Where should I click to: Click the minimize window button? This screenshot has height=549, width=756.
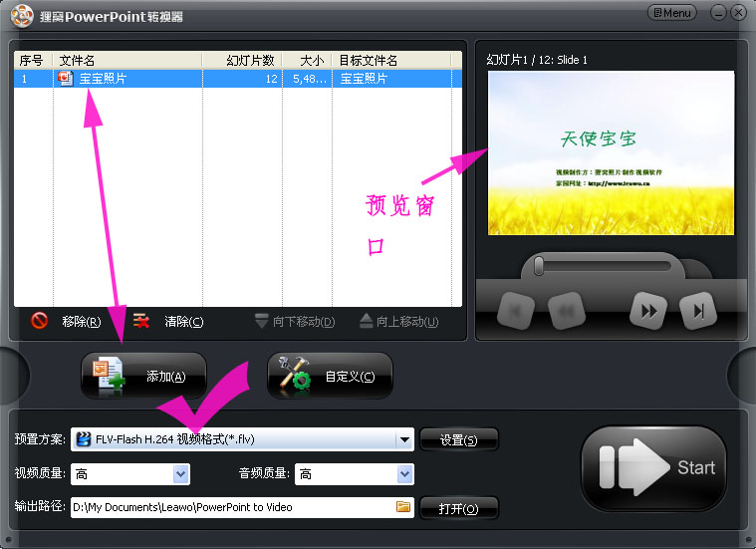[718, 13]
